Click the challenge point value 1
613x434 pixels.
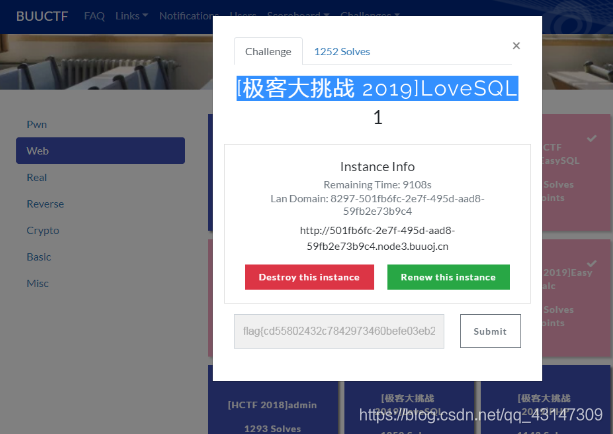(x=378, y=117)
